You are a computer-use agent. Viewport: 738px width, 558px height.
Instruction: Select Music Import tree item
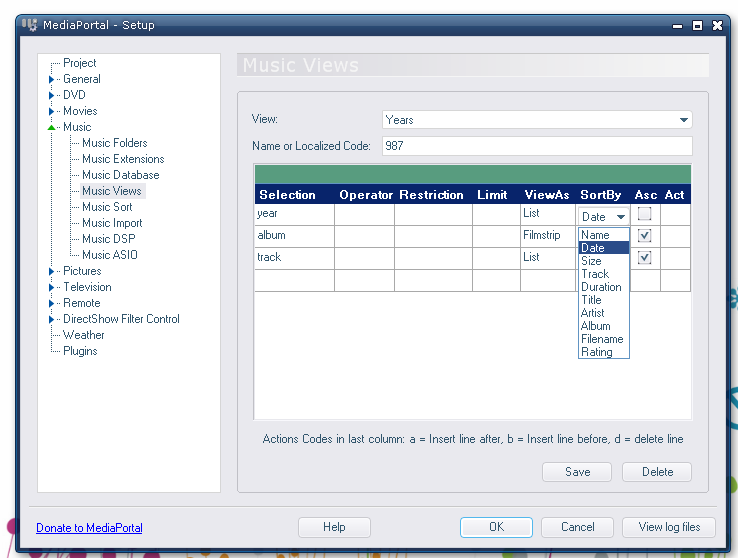(112, 223)
